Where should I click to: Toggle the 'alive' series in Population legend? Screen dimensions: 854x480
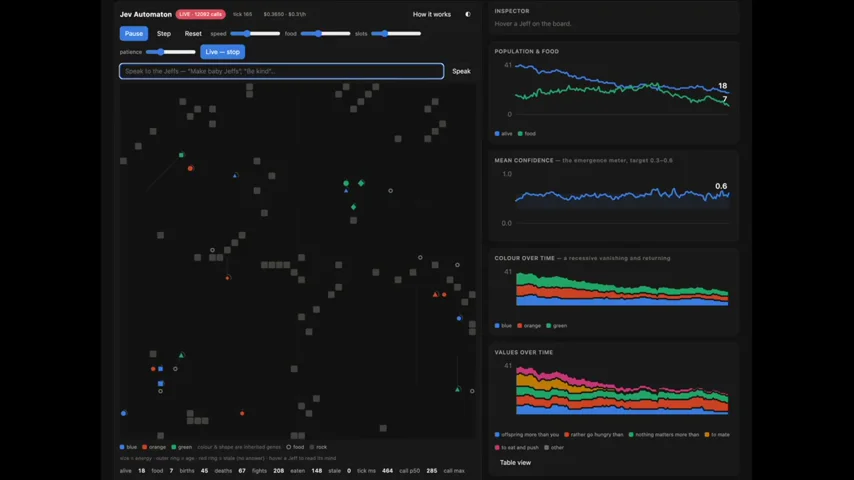tap(503, 133)
